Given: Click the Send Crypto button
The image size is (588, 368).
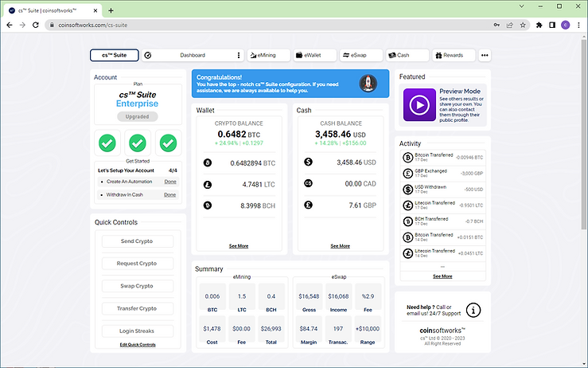Looking at the screenshot, I should click(x=137, y=241).
